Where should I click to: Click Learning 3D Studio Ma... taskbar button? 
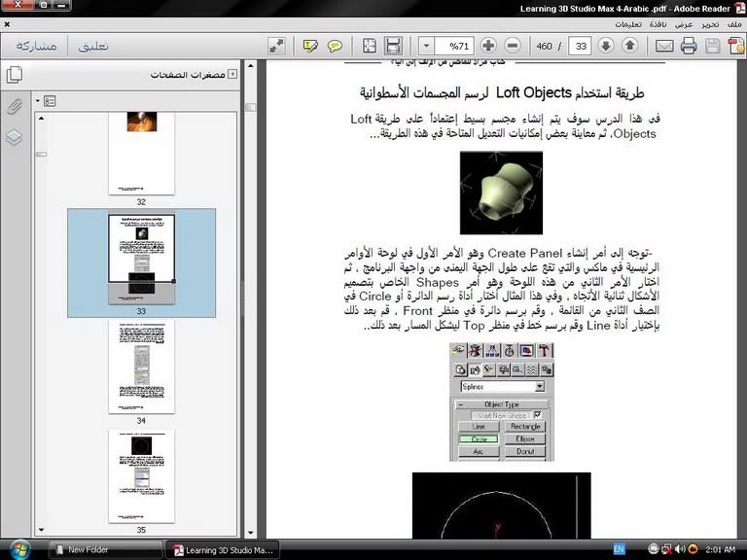(x=223, y=550)
